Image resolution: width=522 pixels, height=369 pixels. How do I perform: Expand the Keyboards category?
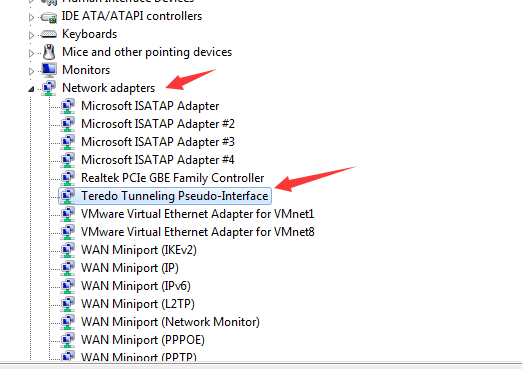pos(31,35)
